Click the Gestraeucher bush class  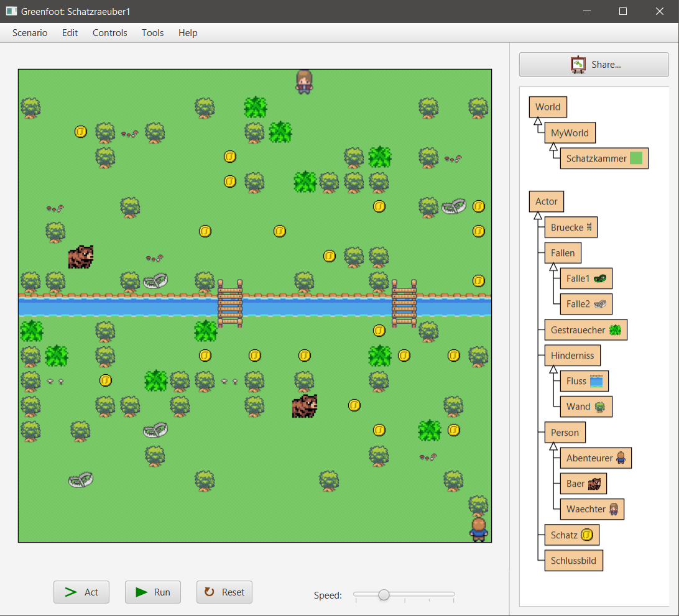coord(585,330)
